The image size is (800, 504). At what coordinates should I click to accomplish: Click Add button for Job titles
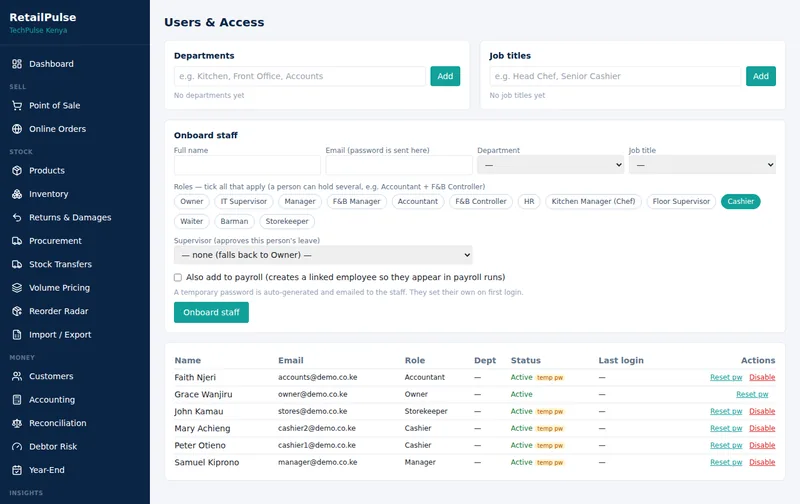coord(760,76)
